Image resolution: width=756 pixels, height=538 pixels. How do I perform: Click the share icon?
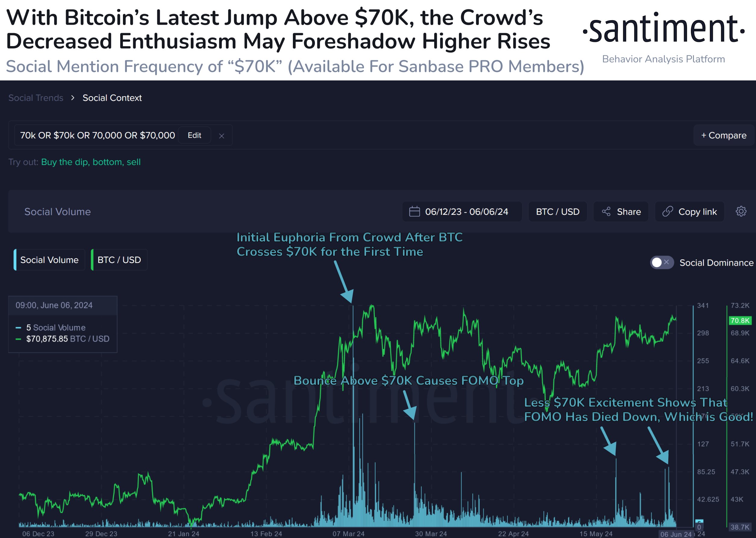606,212
